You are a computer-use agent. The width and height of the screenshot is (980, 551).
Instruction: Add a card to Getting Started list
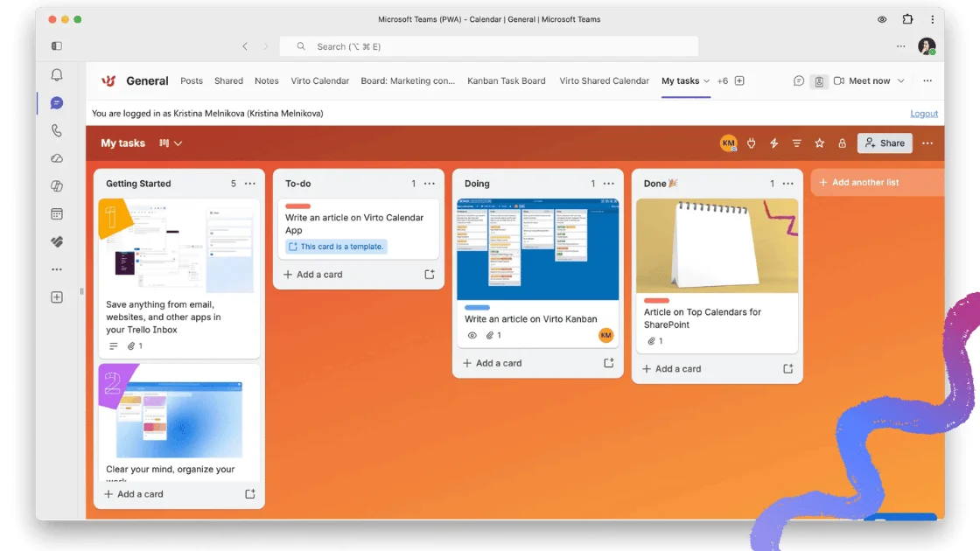[134, 494]
